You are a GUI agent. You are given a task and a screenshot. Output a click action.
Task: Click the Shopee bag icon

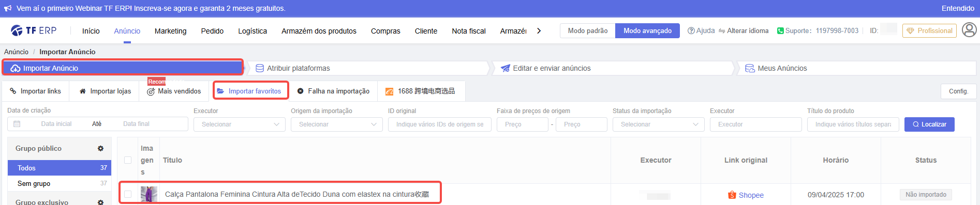[x=732, y=195]
